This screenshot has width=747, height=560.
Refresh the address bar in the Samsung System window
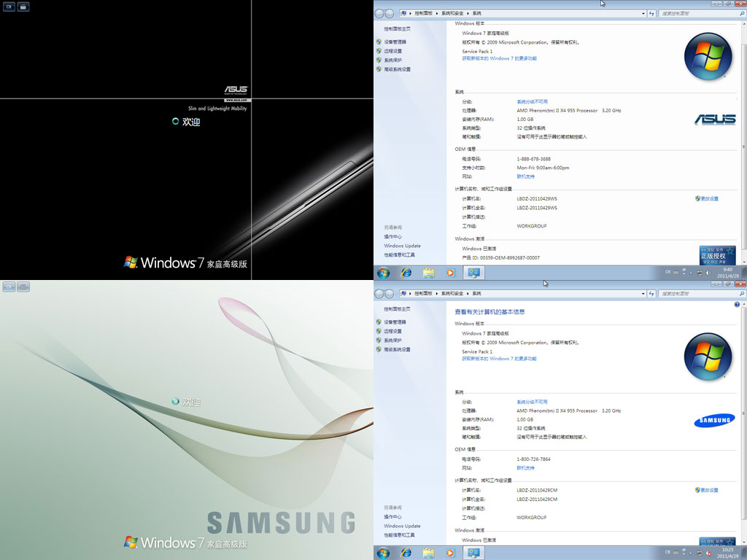pos(651,294)
